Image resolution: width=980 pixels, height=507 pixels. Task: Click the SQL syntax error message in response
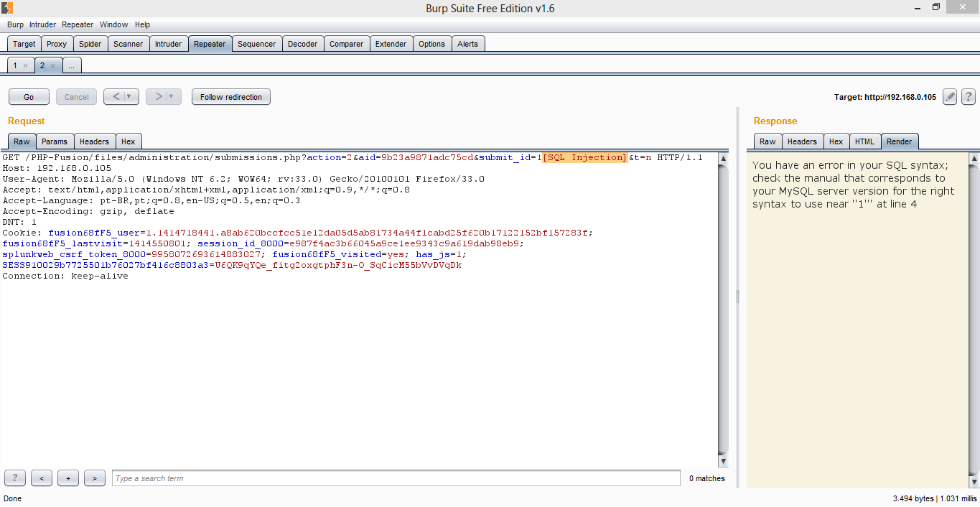854,185
